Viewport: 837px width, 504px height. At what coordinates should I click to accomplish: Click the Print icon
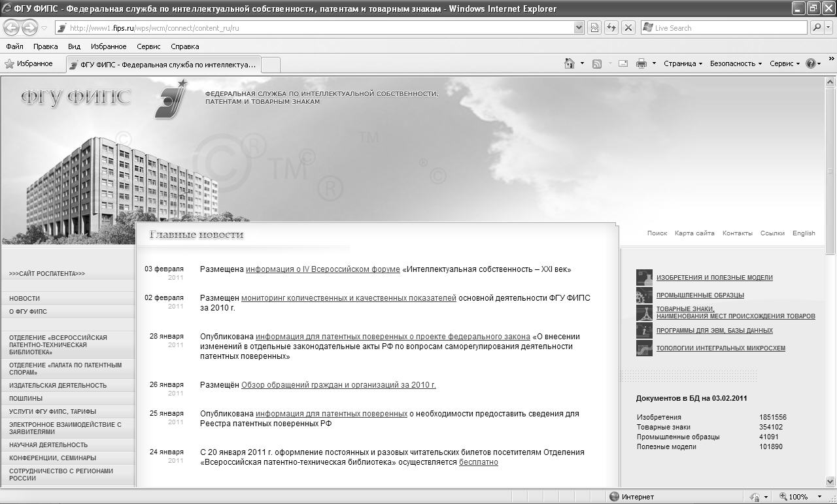641,63
